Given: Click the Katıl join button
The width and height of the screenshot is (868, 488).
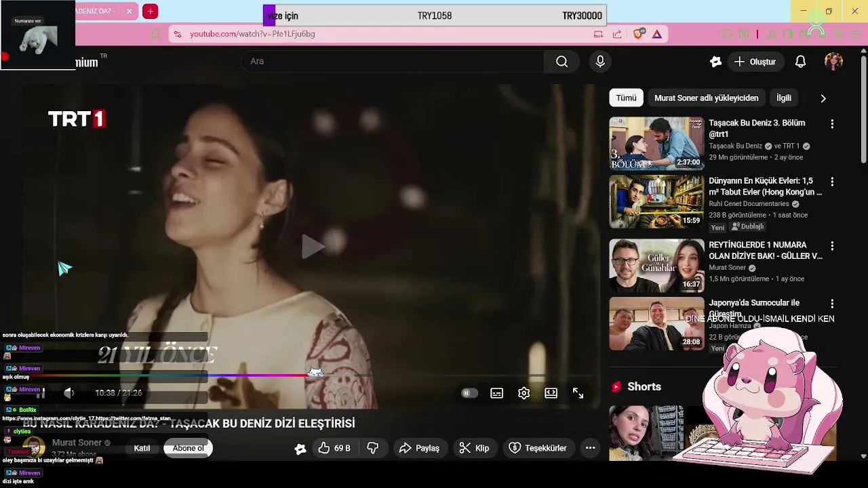Looking at the screenshot, I should pos(142,448).
